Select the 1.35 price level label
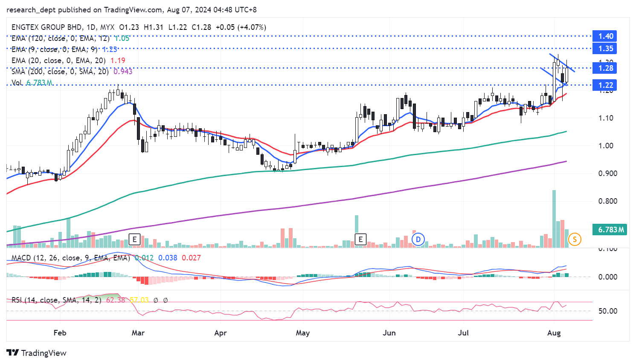This screenshot has width=636, height=364. click(605, 49)
